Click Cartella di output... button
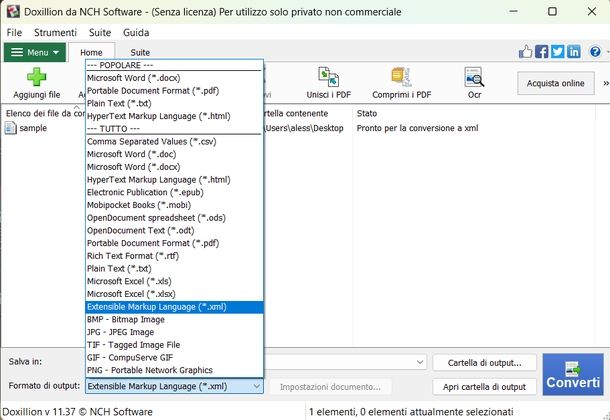 (x=484, y=362)
